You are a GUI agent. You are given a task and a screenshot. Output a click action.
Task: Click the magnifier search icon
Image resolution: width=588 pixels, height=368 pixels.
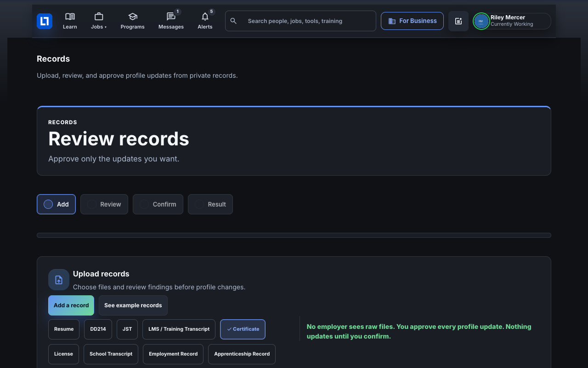[x=233, y=21]
